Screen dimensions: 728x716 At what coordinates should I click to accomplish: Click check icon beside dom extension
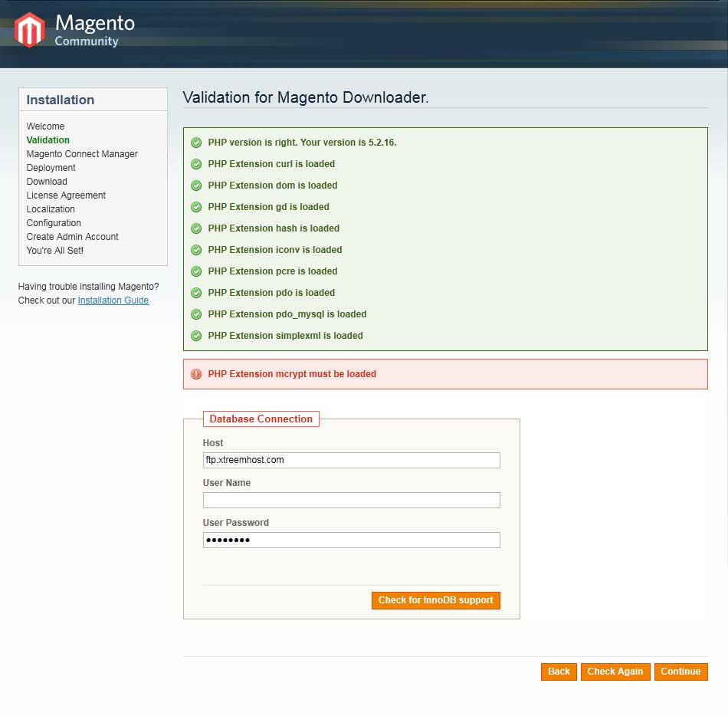(x=196, y=186)
